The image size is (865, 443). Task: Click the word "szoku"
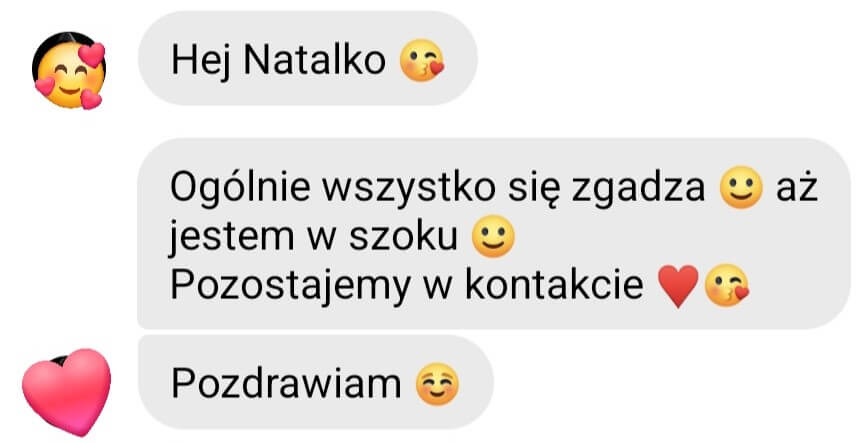(404, 237)
